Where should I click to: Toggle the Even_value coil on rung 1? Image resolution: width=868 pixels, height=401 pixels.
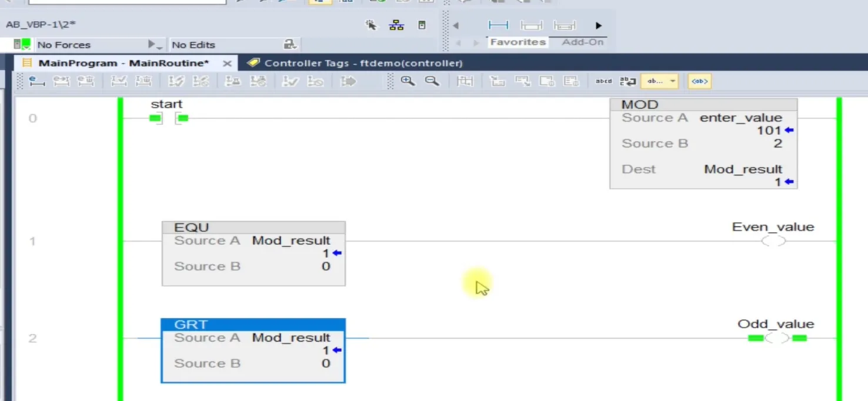click(x=773, y=240)
